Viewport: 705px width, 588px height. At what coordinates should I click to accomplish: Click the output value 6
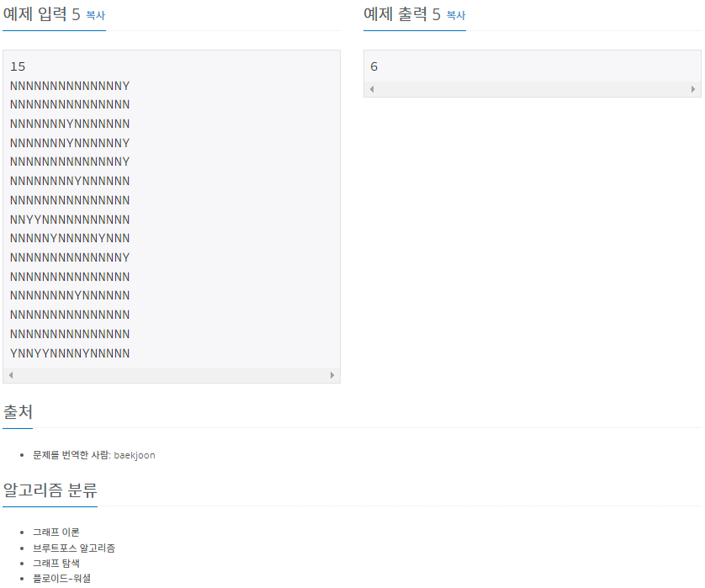(x=374, y=67)
